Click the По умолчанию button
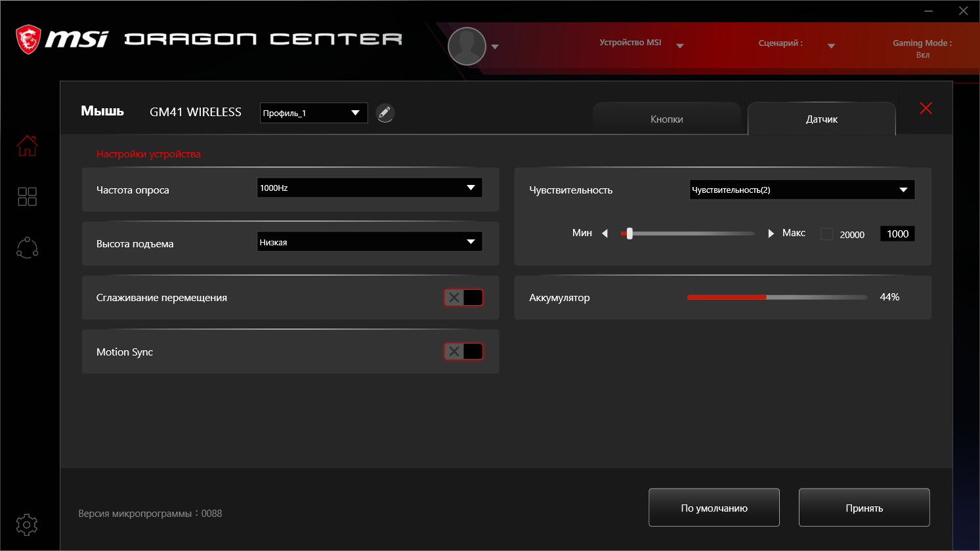Image resolution: width=980 pixels, height=551 pixels. [x=714, y=508]
